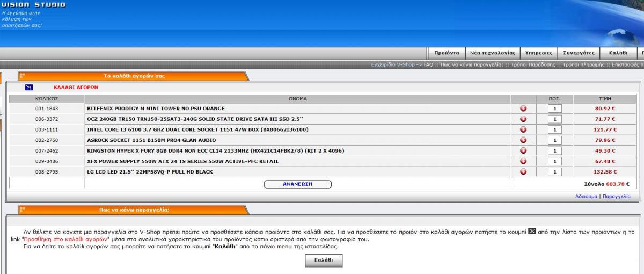
Task: Click price 121.77 €
Action: pos(605,129)
